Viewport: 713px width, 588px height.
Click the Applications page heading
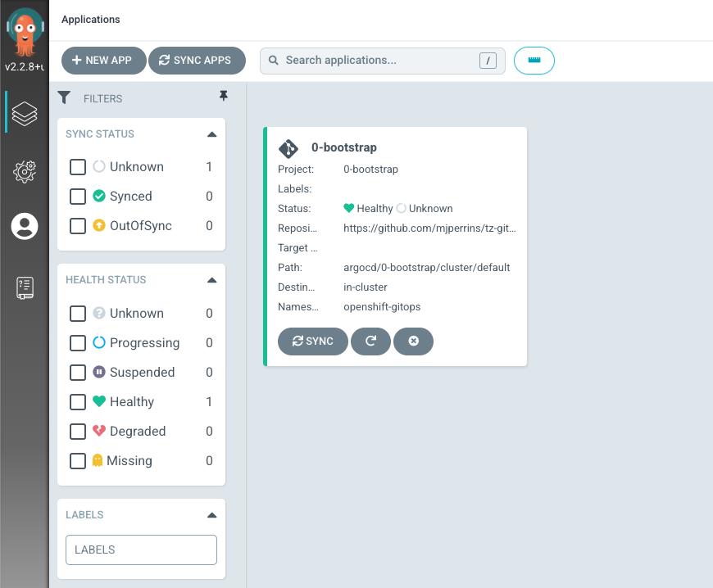(x=90, y=20)
